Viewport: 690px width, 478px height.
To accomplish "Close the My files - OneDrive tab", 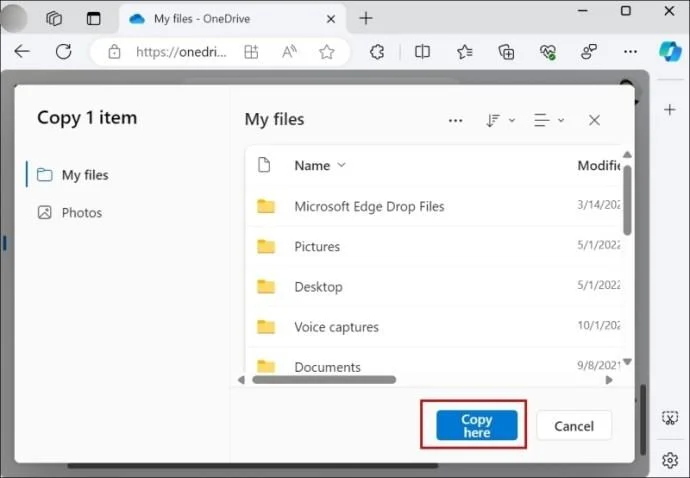I will click(331, 19).
